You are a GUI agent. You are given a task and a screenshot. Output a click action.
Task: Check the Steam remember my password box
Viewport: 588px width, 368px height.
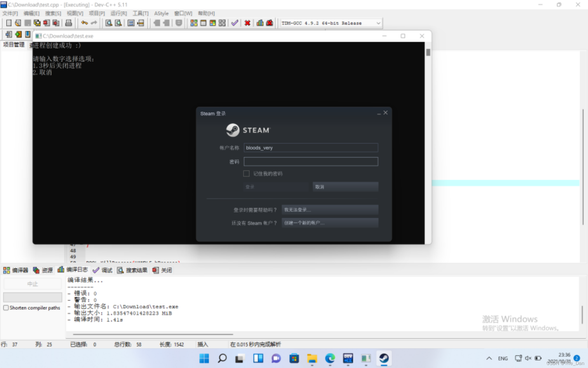[246, 174]
